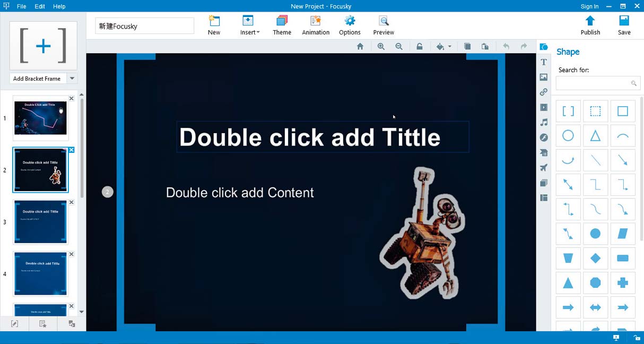Select slide 4 thumbnail

41,274
